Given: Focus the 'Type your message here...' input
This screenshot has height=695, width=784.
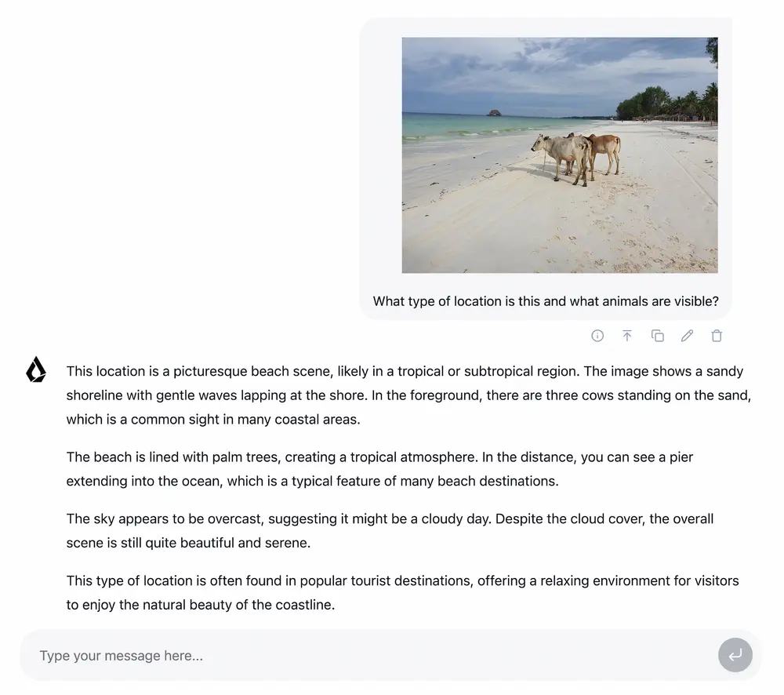Looking at the screenshot, I should [368, 656].
